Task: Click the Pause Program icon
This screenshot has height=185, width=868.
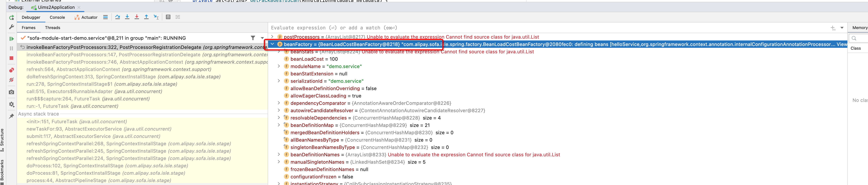Action: 11,48
